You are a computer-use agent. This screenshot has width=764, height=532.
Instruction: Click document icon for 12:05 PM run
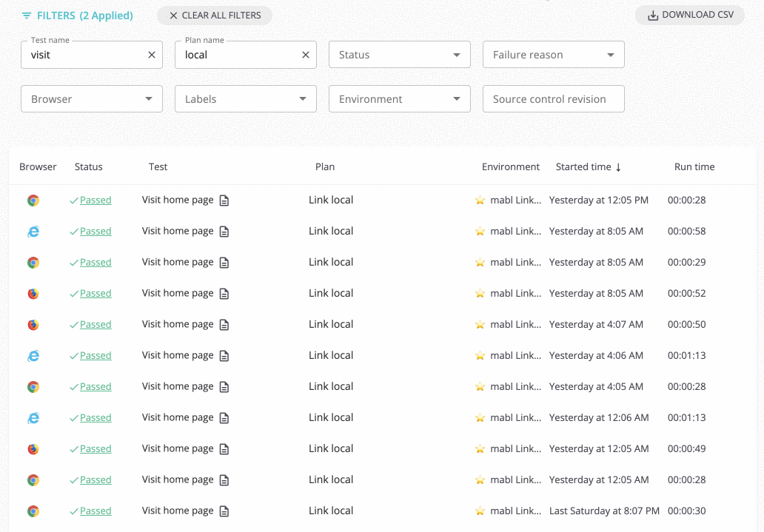[224, 201]
